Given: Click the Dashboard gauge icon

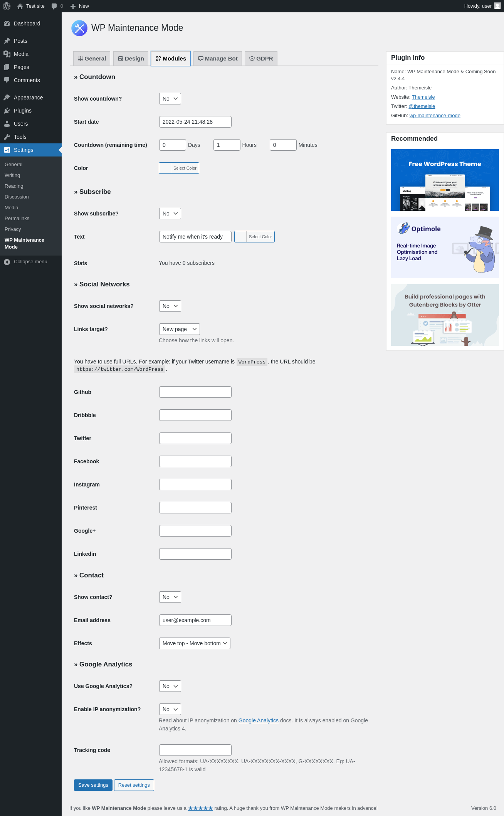Looking at the screenshot, I should pos(7,24).
